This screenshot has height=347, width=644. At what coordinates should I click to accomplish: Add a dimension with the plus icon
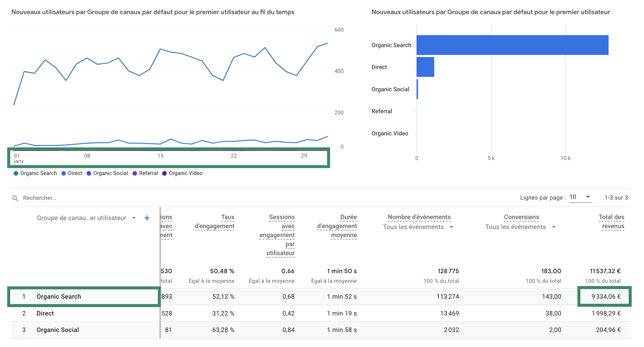(x=147, y=218)
